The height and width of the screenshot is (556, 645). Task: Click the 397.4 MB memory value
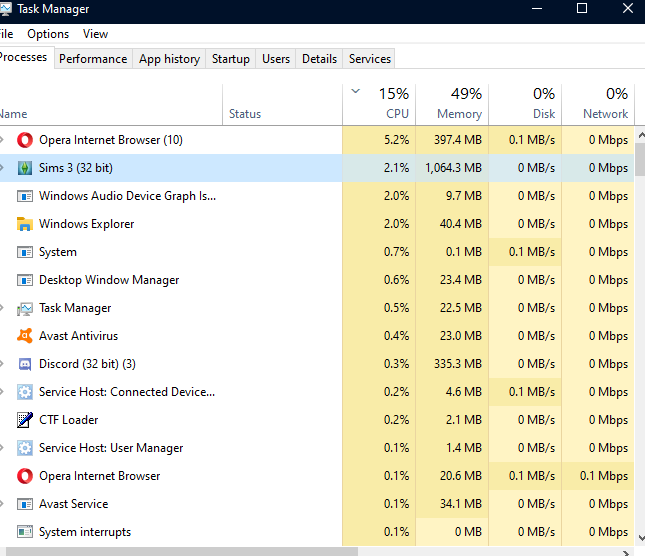coord(458,140)
